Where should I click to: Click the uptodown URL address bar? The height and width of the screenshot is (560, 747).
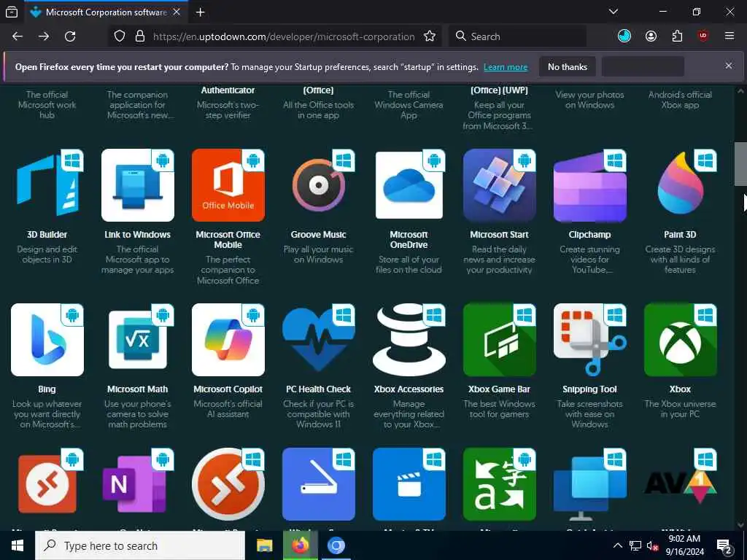click(x=284, y=36)
